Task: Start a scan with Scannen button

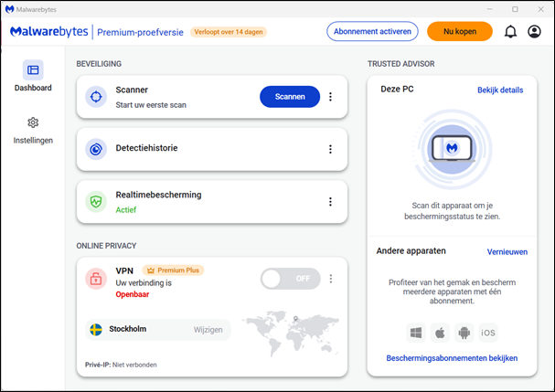Action: pos(290,97)
